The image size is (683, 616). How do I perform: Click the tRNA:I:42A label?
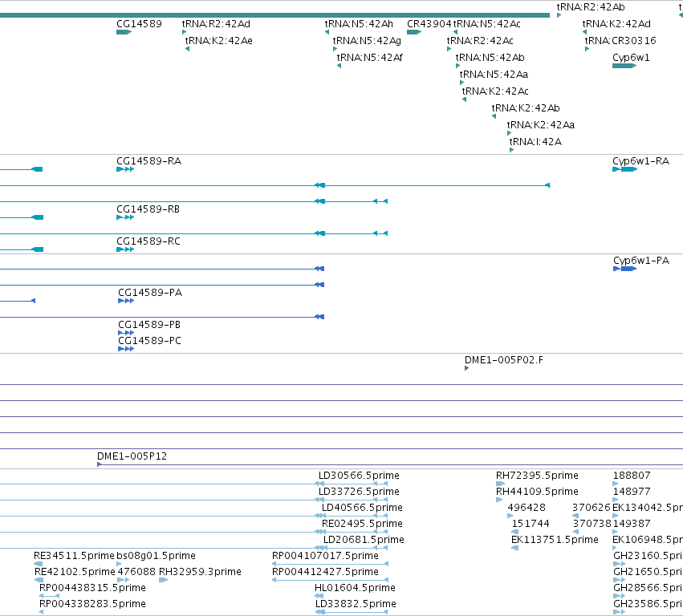point(535,142)
